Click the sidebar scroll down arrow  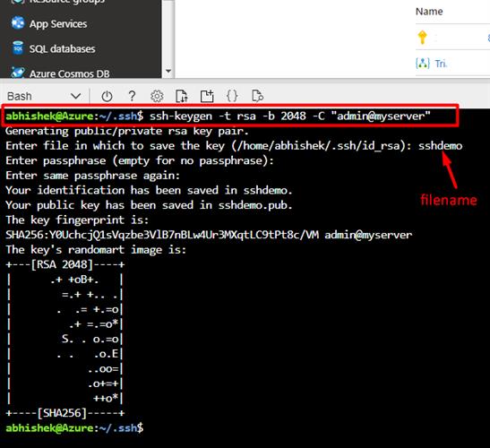[168, 71]
